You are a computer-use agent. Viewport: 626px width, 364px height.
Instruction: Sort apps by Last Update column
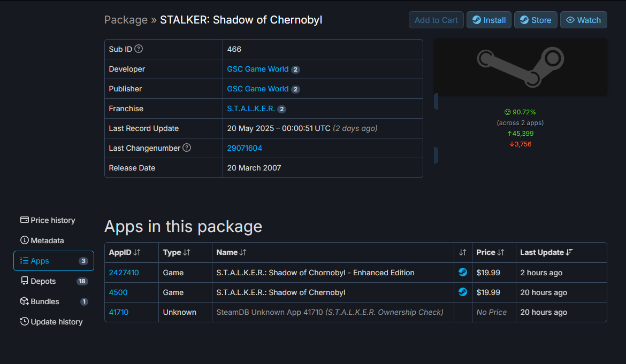tap(546, 252)
